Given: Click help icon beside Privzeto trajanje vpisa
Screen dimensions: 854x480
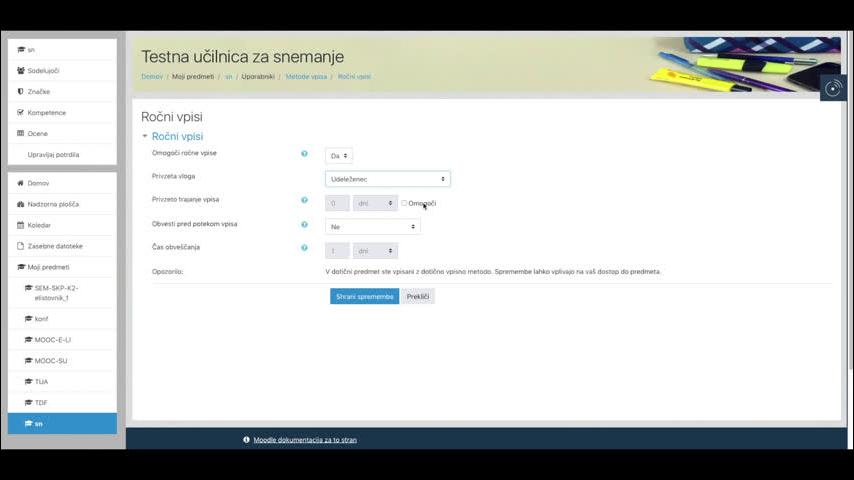Looking at the screenshot, I should 304,200.
